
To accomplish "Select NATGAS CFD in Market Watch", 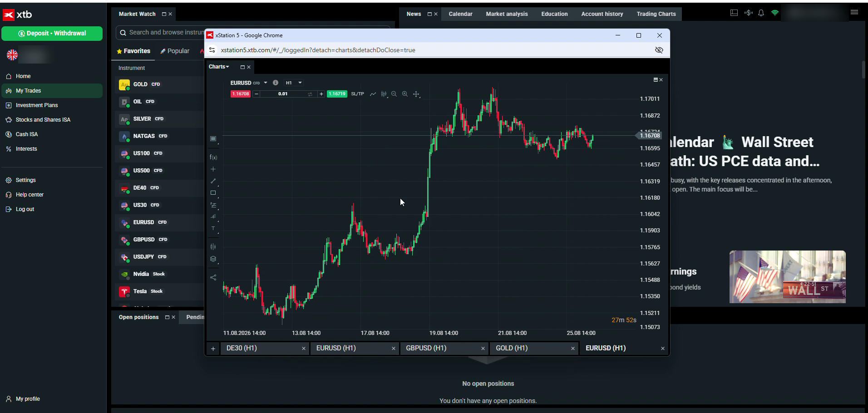I will pos(159,136).
